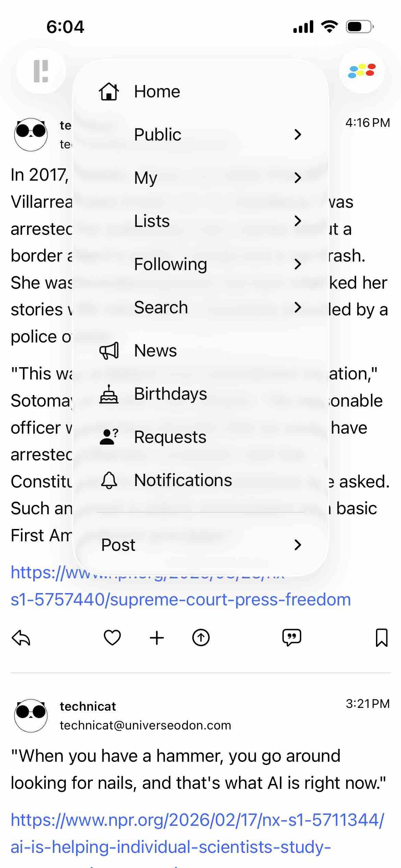Viewport: 401px width, 868px height.
Task: Tap technicat's panda avatar on lower post
Action: click(31, 715)
